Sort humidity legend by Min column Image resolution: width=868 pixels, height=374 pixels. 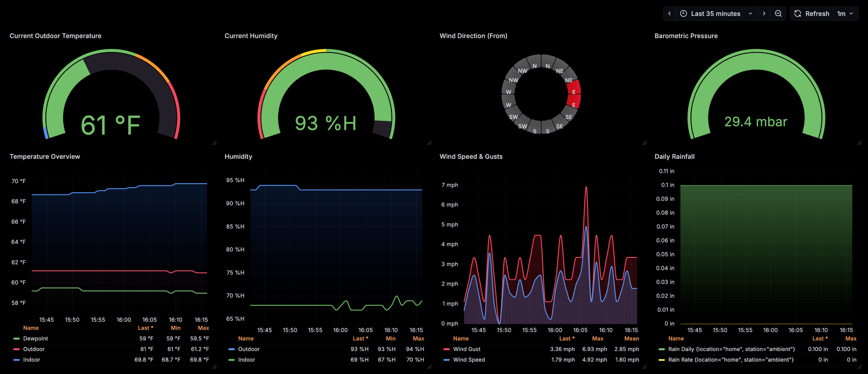pyautogui.click(x=391, y=338)
